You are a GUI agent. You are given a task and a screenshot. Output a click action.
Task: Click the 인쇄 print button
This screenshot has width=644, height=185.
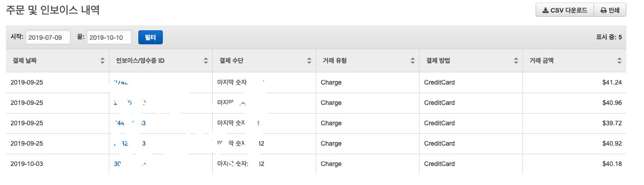tap(610, 10)
